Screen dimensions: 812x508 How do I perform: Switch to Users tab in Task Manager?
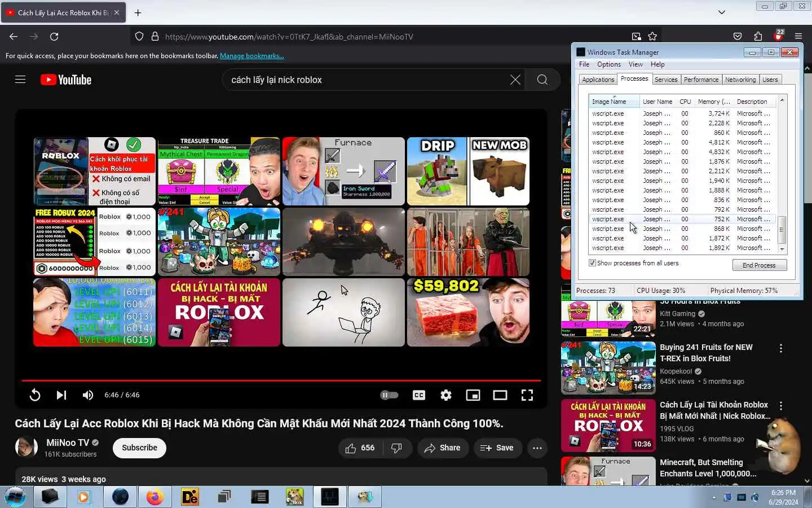click(x=770, y=80)
